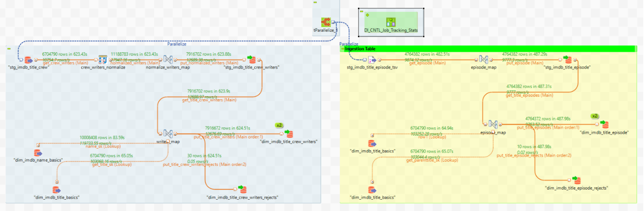Select the DI_CNTL_Job_Tracking_Stats job icon
Image resolution: width=644 pixels, height=211 pixels.
pos(391,22)
